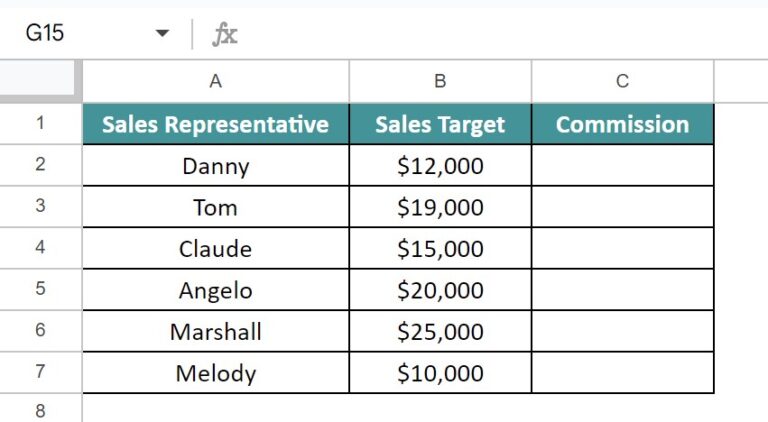Click the cell with $19,000
Screen dimensions: 768x422
440,207
